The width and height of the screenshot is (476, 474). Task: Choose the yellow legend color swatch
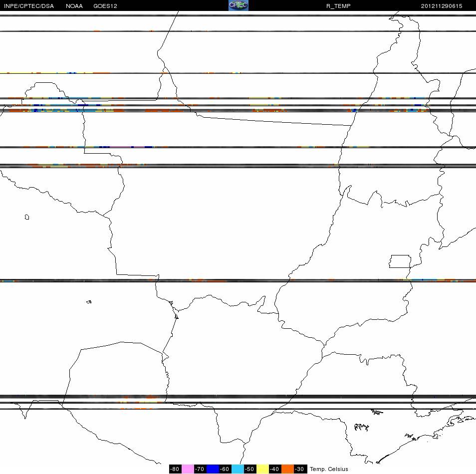(262, 469)
